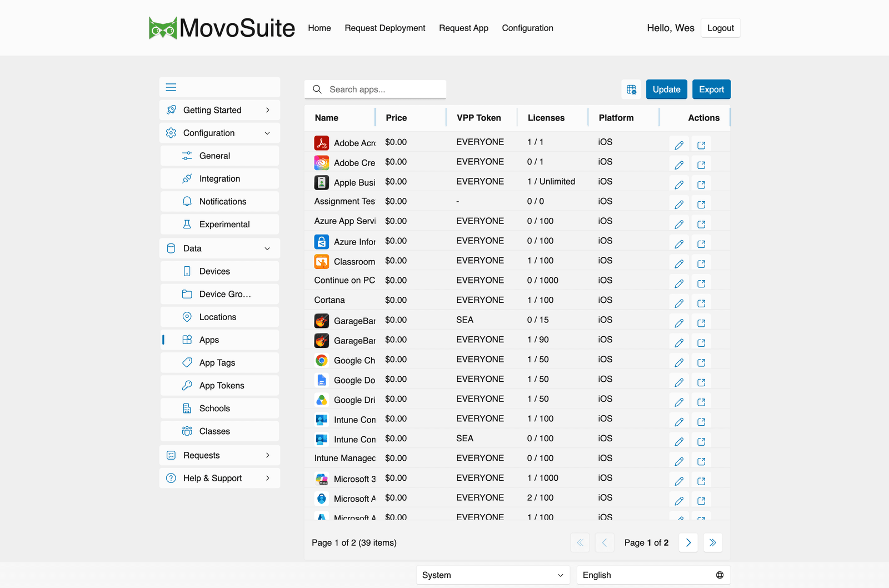Go to Home in top navigation
Image resolution: width=889 pixels, height=588 pixels.
click(319, 28)
